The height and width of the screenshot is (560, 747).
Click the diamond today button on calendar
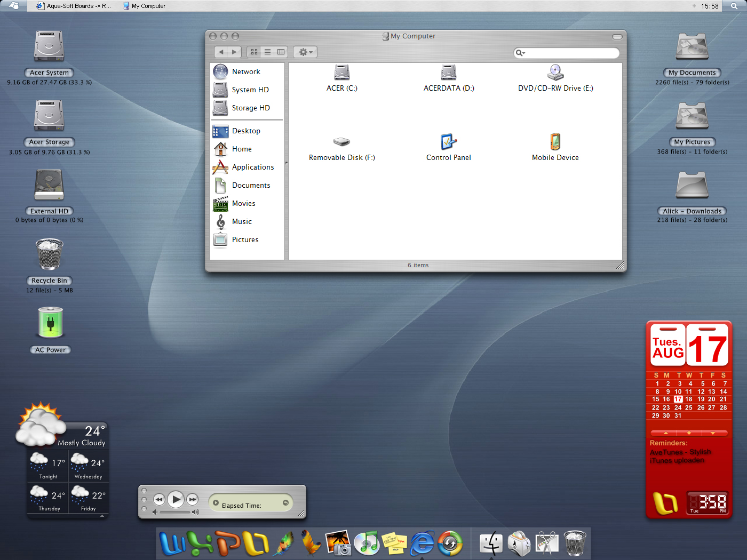pyautogui.click(x=689, y=433)
